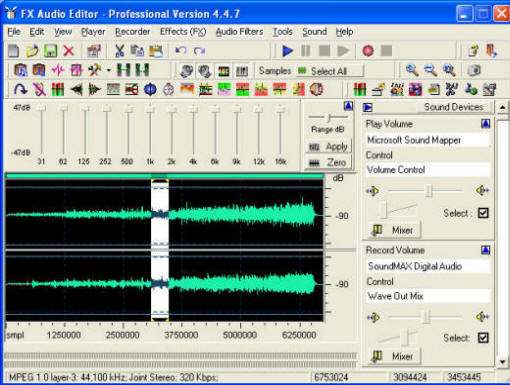Click scroll up arrow of side panel

(502, 107)
